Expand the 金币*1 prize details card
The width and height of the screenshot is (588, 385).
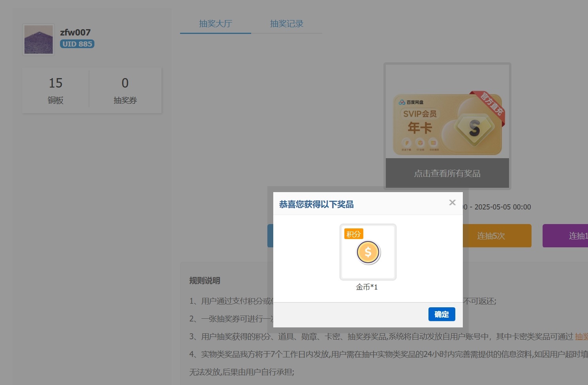click(368, 252)
